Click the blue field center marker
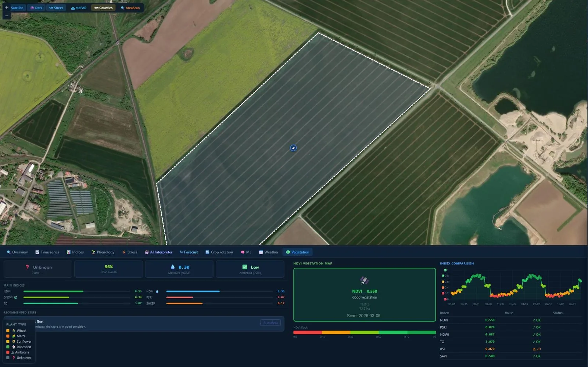This screenshot has height=367, width=588. point(293,148)
